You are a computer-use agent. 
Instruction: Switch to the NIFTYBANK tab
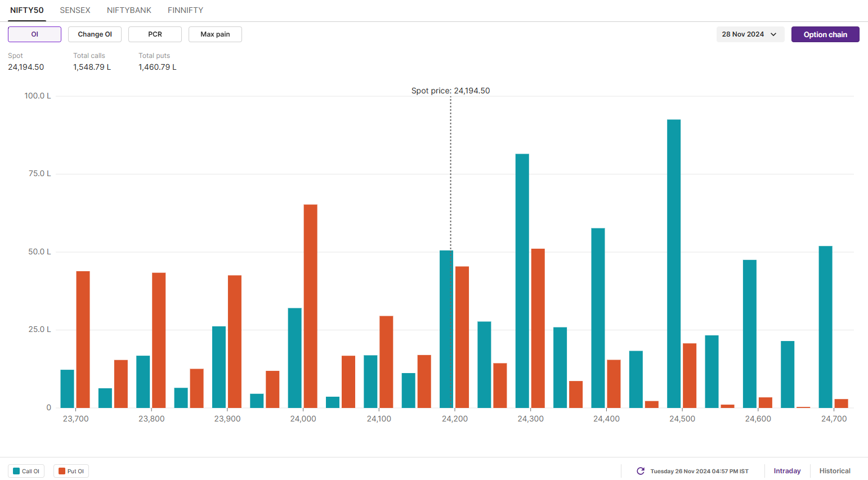129,10
